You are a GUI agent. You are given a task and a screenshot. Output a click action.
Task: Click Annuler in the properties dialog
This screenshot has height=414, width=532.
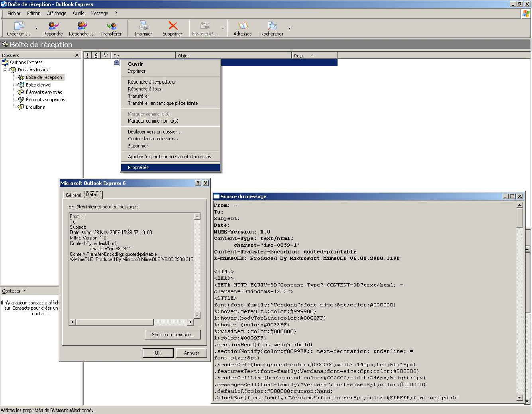(191, 353)
